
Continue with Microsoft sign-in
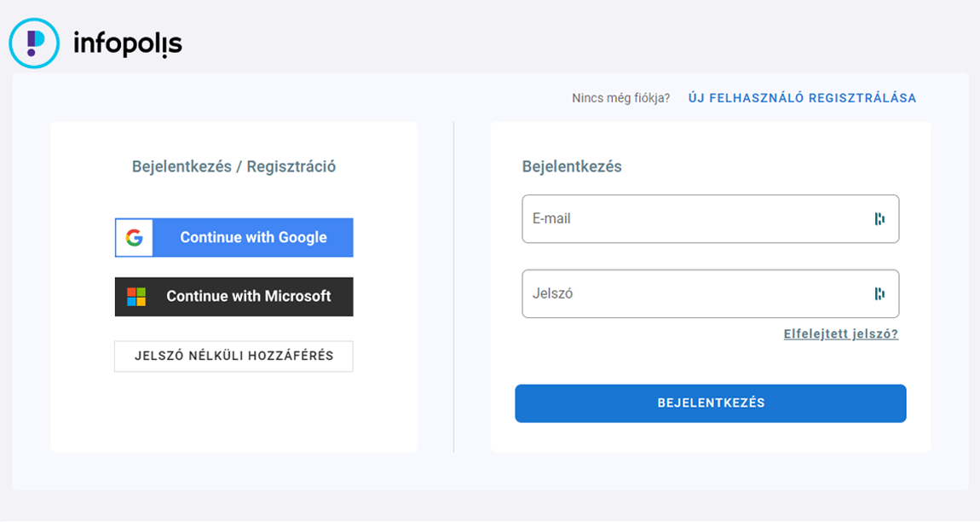233,297
